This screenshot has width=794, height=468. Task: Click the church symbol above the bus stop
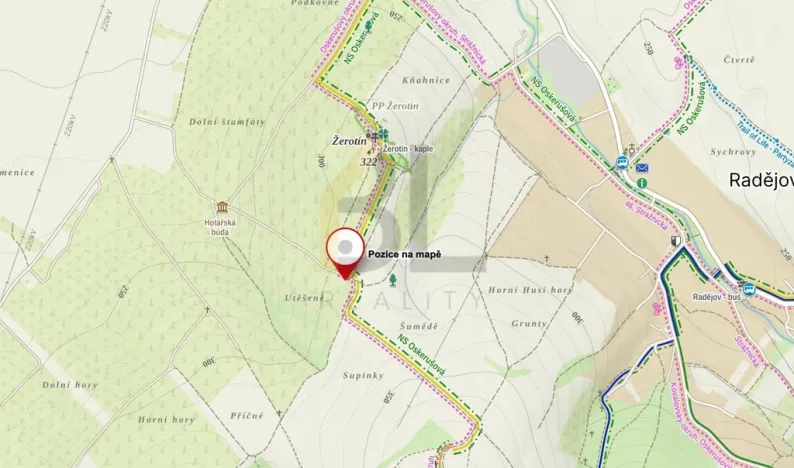pos(631,150)
